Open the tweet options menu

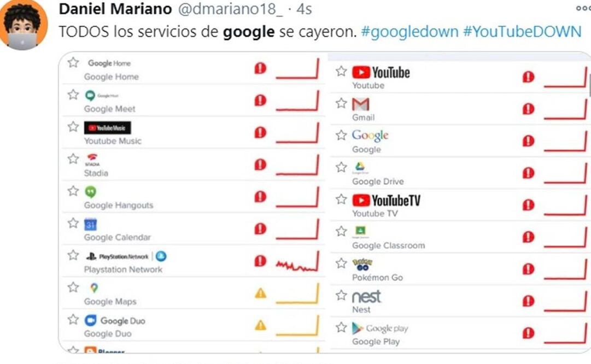[587, 8]
